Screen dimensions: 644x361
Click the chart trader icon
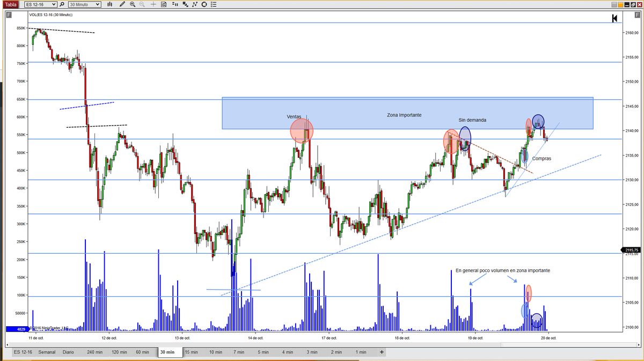(x=175, y=4)
